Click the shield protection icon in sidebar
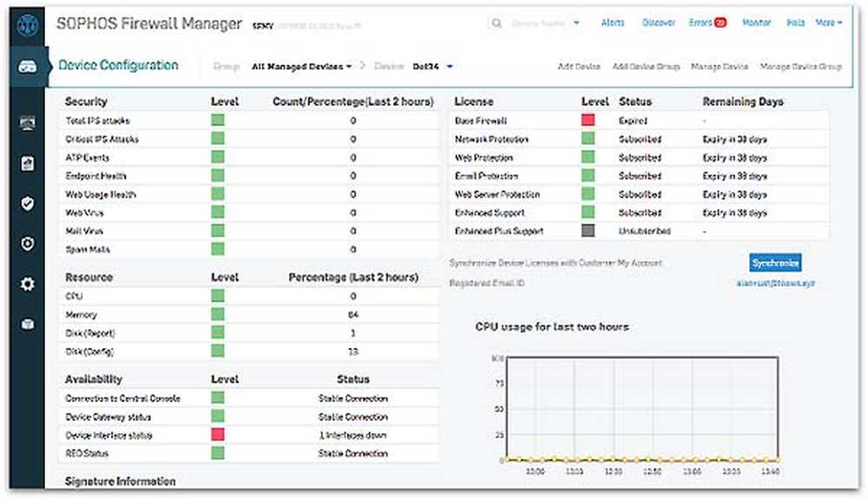The width and height of the screenshot is (868, 500). 27,204
